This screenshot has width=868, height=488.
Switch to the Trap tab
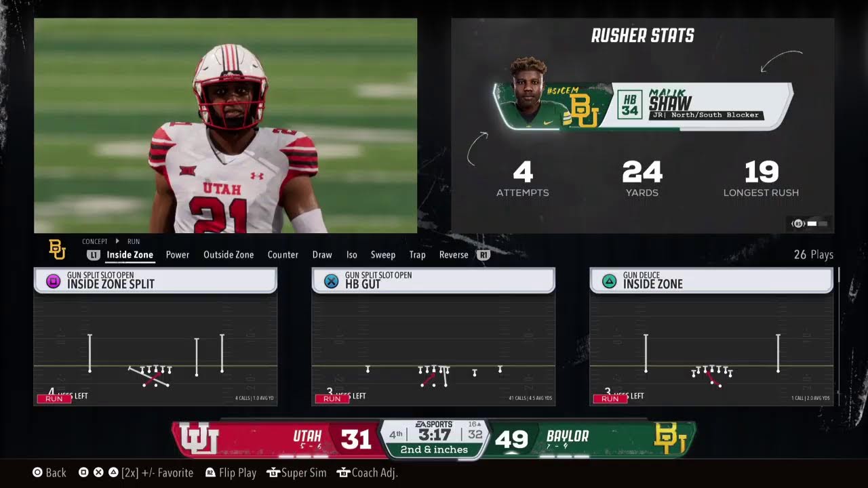[418, 255]
